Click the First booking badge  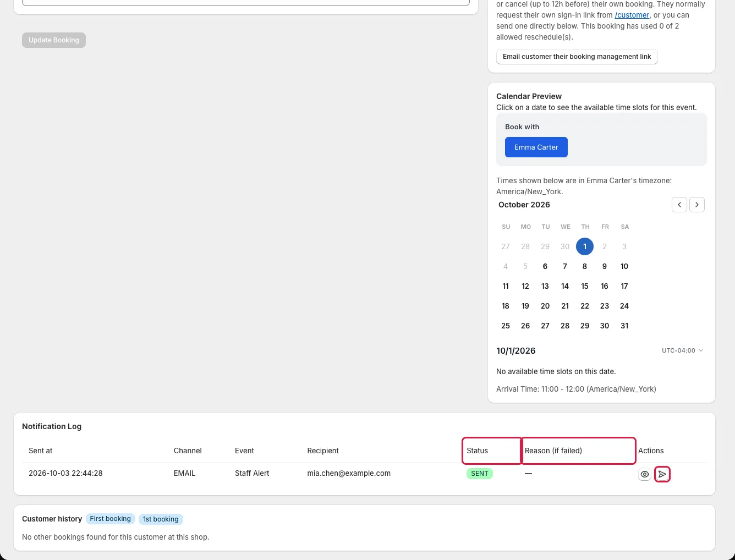(x=111, y=519)
